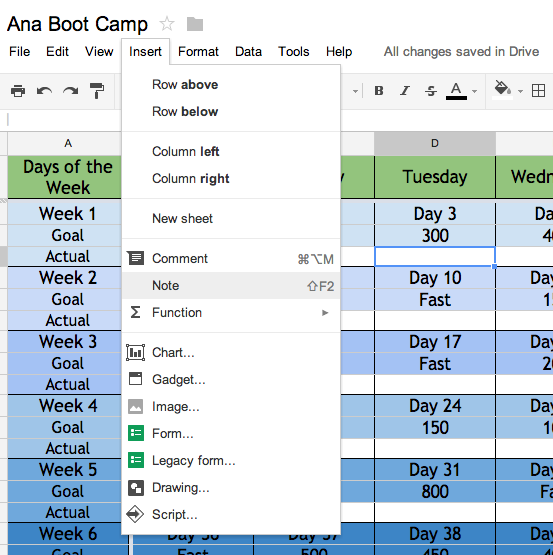The image size is (553, 555).
Task: Select the cell containing 150
Action: 435,428
